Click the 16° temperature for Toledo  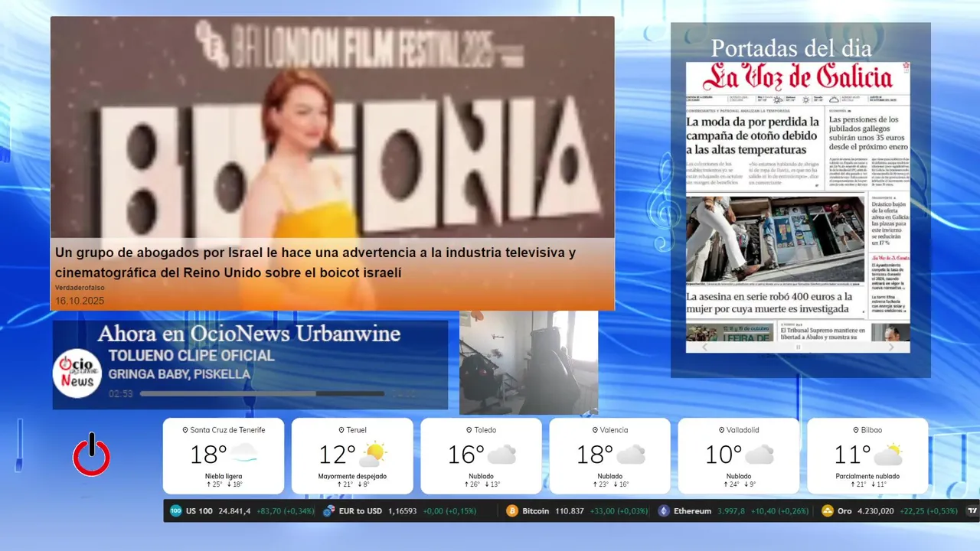pos(465,455)
